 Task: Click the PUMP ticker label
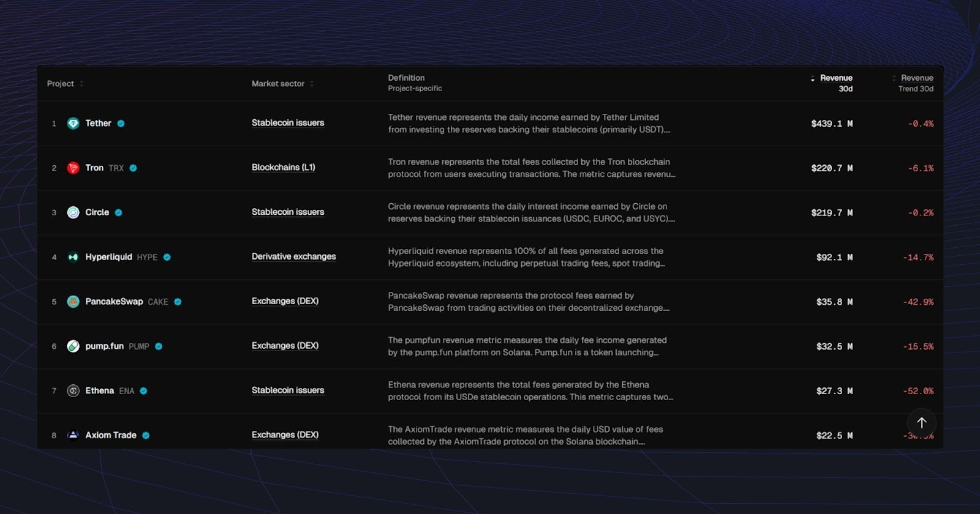click(x=139, y=346)
